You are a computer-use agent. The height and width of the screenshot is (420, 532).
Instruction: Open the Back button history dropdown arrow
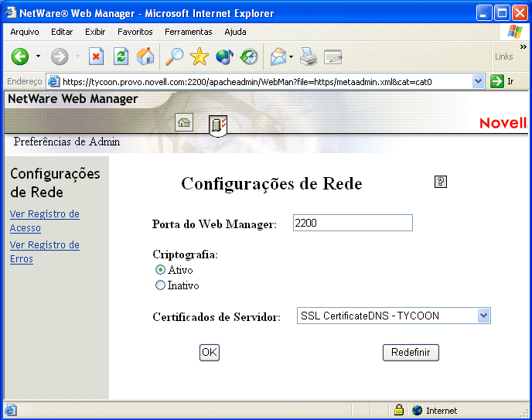click(38, 56)
